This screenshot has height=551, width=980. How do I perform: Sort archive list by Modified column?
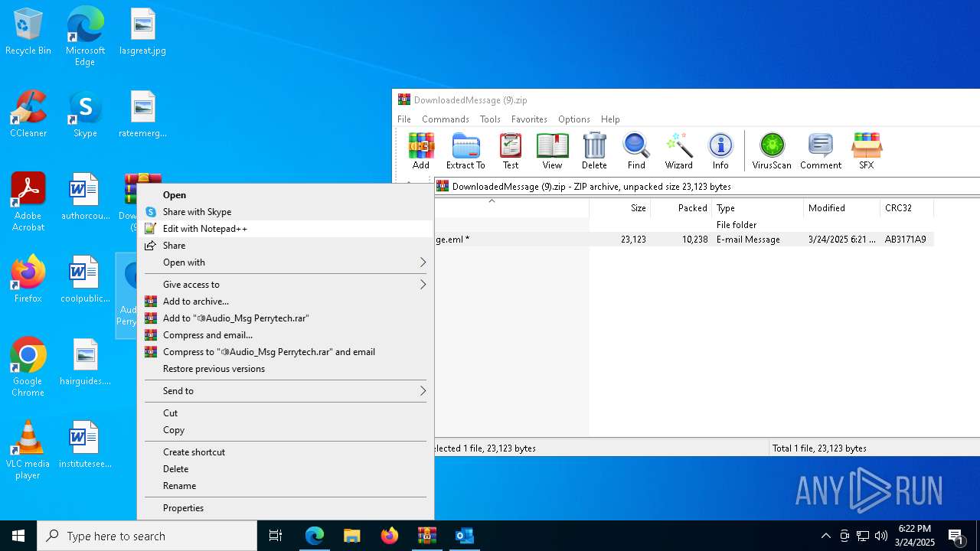pyautogui.click(x=842, y=208)
